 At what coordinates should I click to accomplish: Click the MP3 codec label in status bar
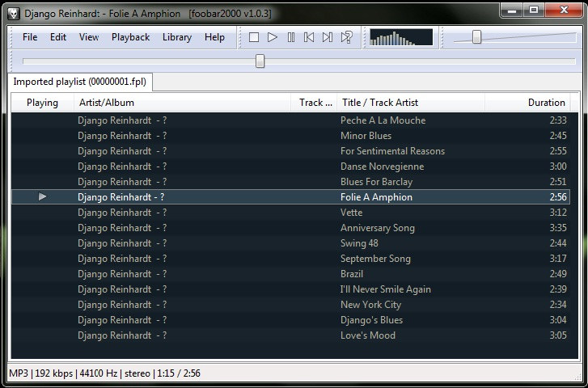pyautogui.click(x=19, y=373)
